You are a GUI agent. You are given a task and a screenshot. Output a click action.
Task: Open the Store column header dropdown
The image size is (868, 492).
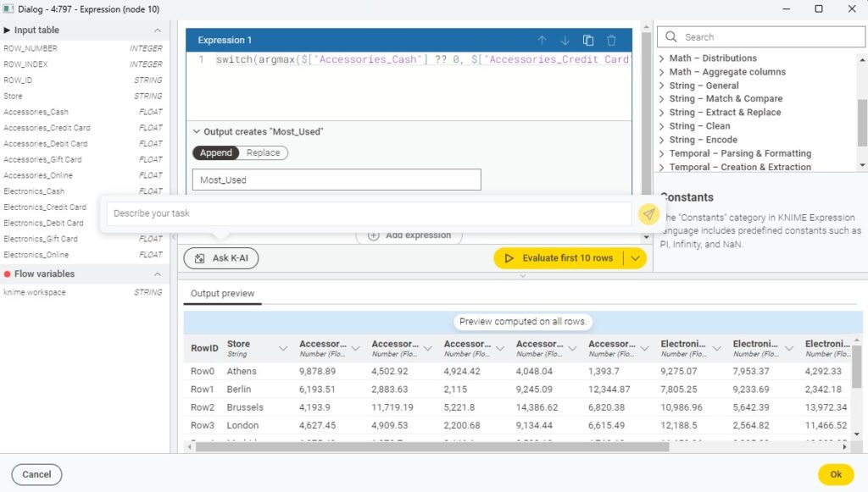click(283, 349)
